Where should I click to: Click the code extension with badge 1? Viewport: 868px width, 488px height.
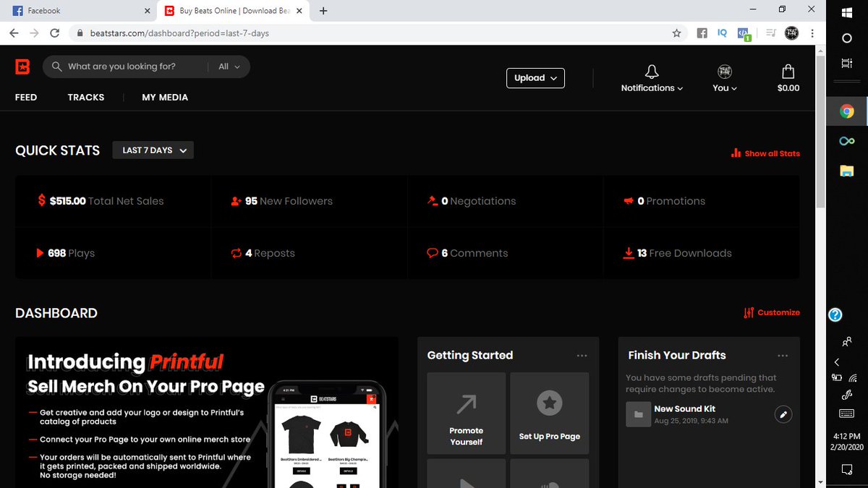coord(744,33)
